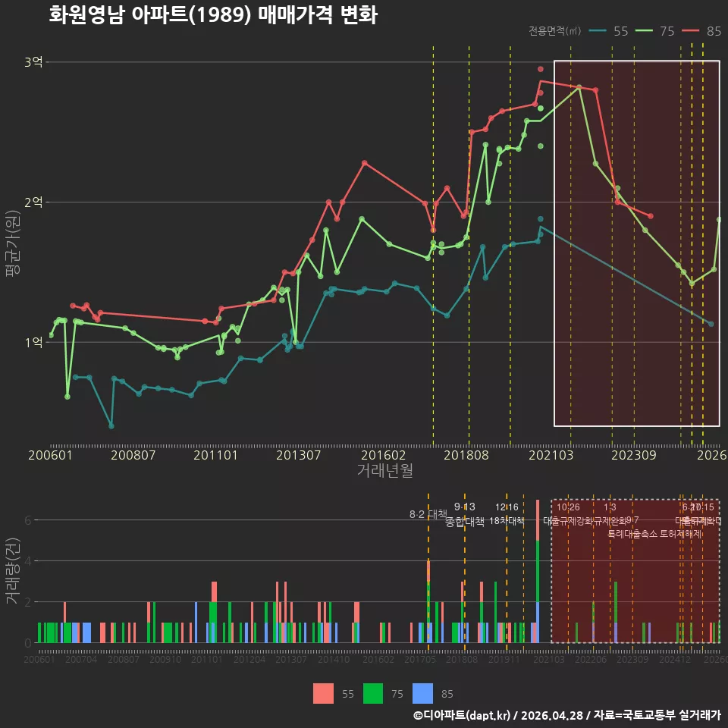
Task: Click 200704 on the volume chart x-axis
Action: 81,659
